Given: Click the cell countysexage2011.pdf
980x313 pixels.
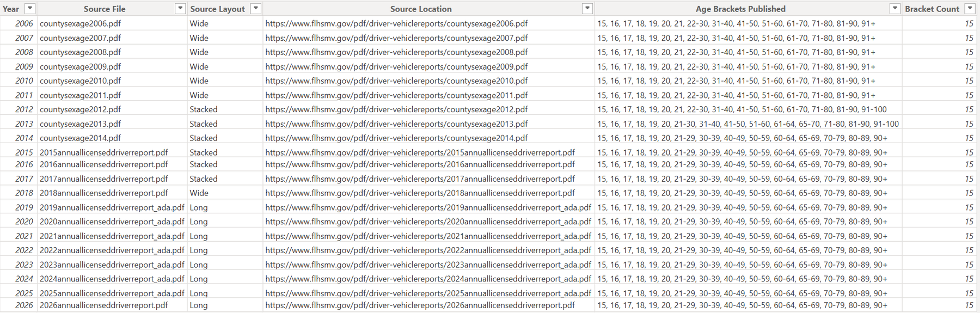Looking at the screenshot, I should 80,95.
